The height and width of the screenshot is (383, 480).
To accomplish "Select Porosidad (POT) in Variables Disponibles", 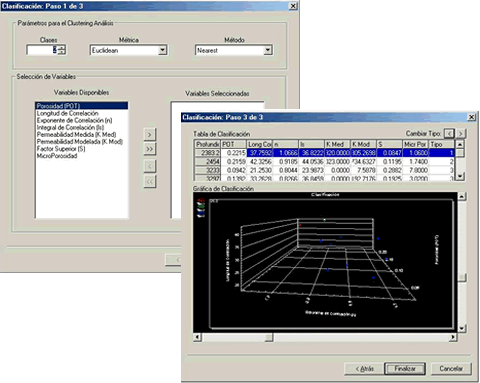I will click(81, 106).
